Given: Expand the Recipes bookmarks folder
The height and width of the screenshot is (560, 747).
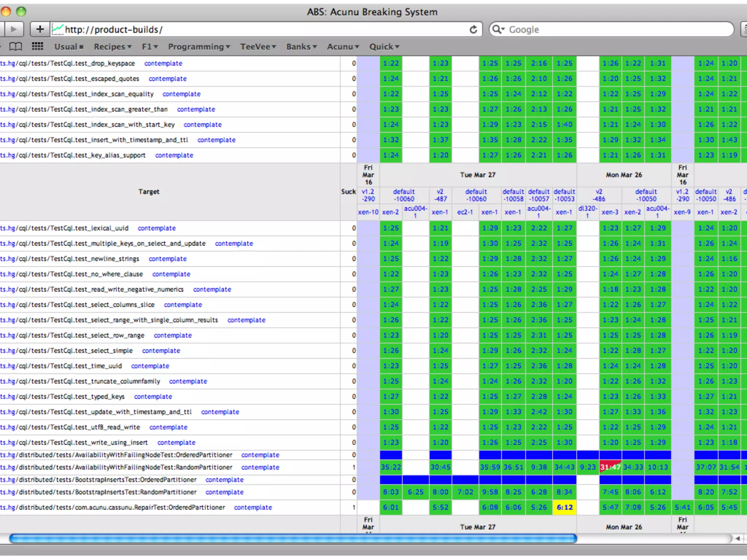Looking at the screenshot, I should tap(112, 47).
